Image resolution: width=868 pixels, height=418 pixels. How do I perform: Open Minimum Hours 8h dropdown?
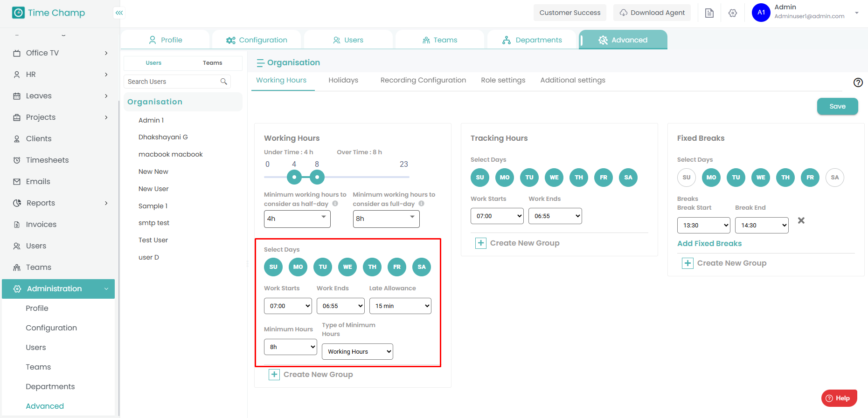[x=291, y=347]
